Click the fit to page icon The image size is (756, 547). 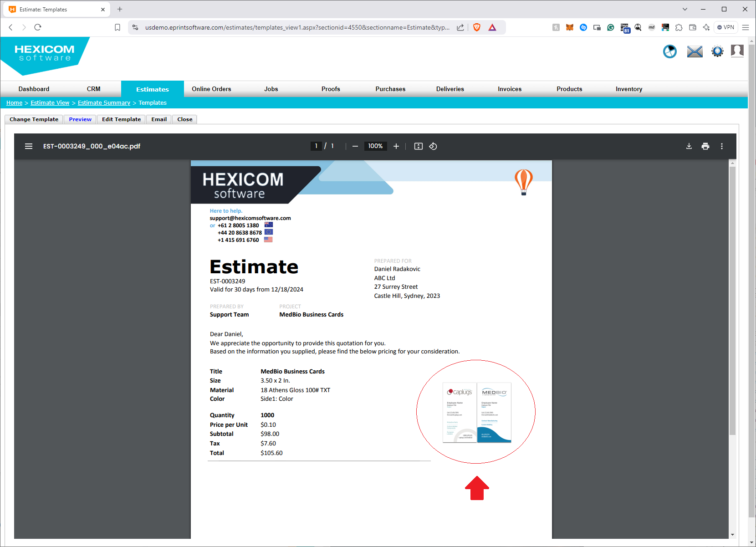coord(419,146)
